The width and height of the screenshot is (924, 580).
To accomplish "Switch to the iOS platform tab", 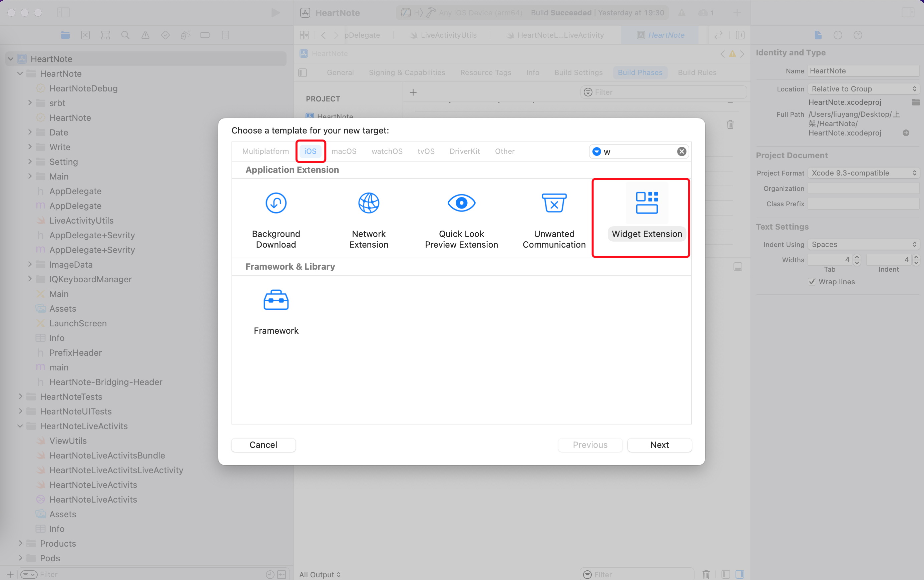I will [x=310, y=151].
